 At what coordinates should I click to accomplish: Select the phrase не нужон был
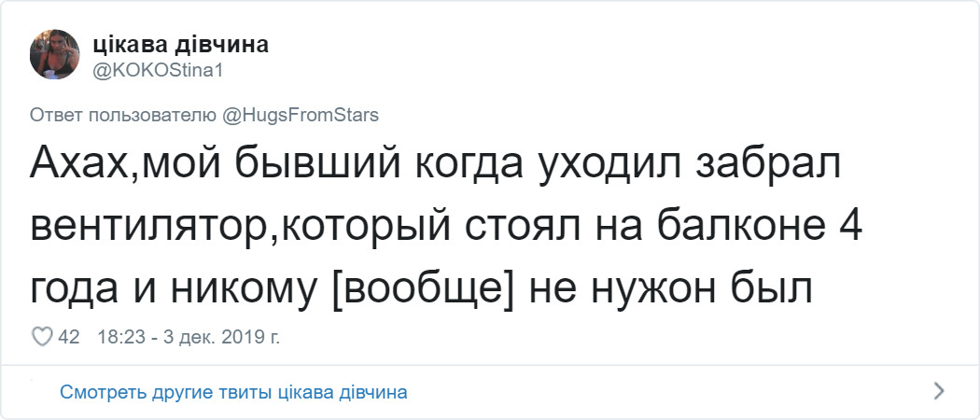[671, 289]
